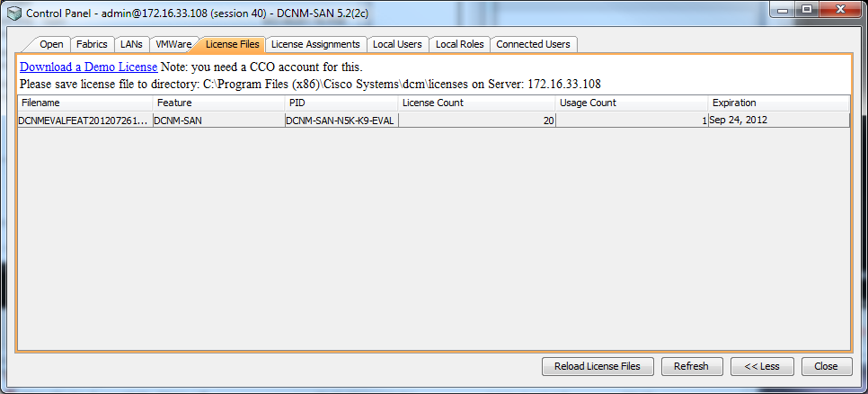Open the License Assignments tab
The height and width of the screenshot is (394, 868).
coord(315,44)
